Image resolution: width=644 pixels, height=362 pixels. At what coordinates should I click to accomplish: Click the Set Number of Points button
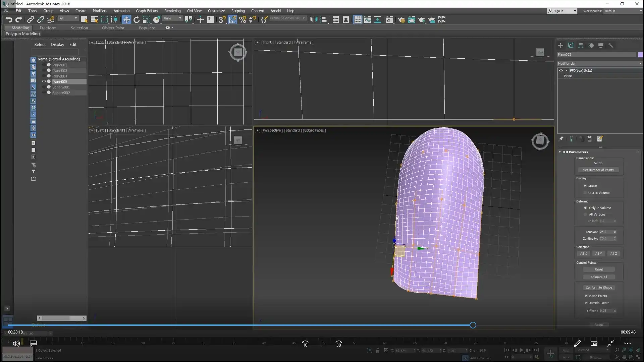tap(598, 170)
